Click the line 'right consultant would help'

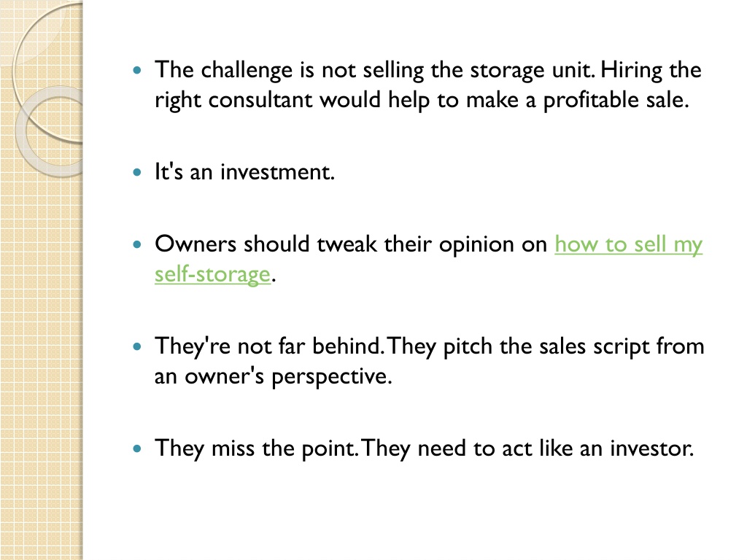tap(422, 101)
